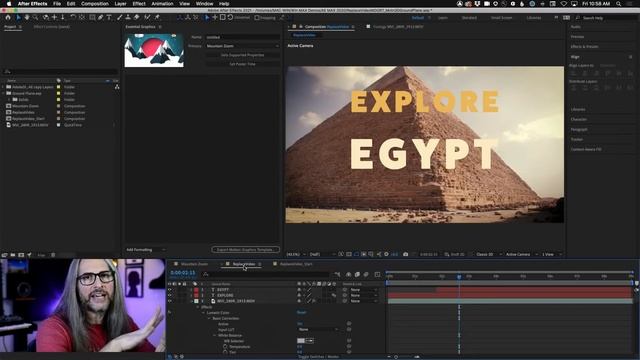Click the timeline current-time playhead marker
The width and height of the screenshot is (640, 360).
[459, 277]
